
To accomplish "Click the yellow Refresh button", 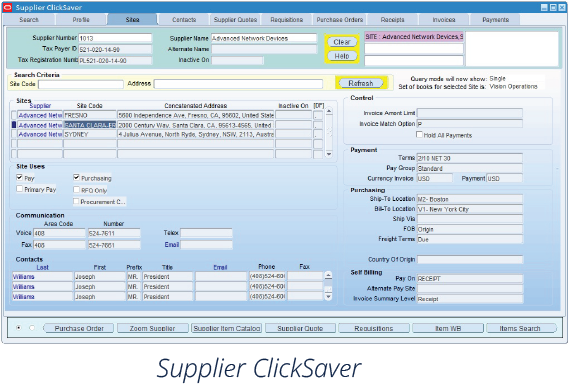I will (x=361, y=83).
